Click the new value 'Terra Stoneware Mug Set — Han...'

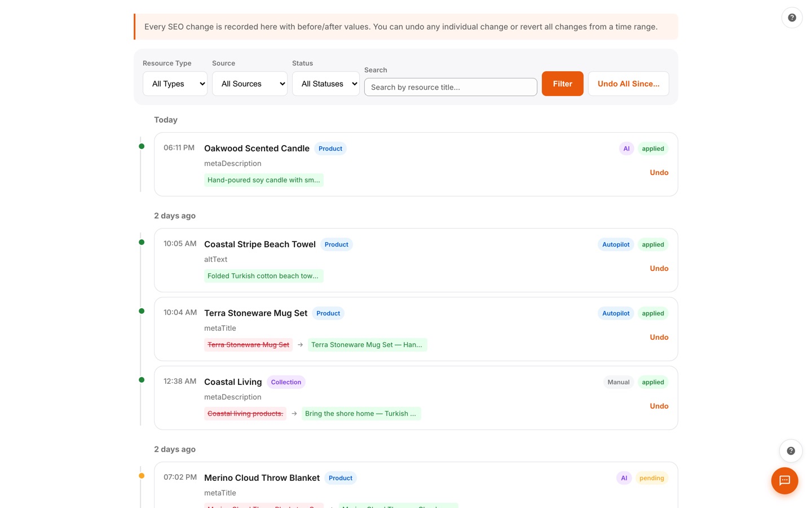pos(367,345)
